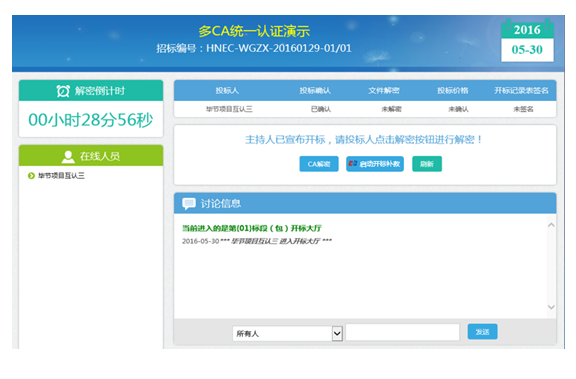576x379 pixels.
Task: Click the 在线人员 panel header
Action: tap(91, 155)
